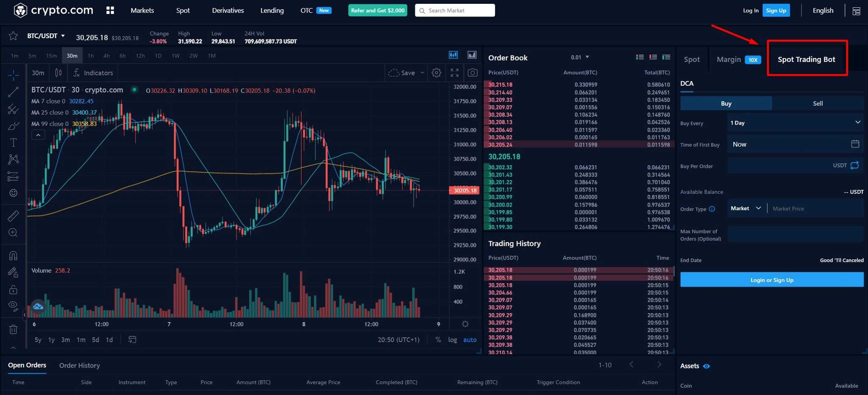Enable magnet mode for drawings
Screen dimensions: 868x395
[x=13, y=256]
